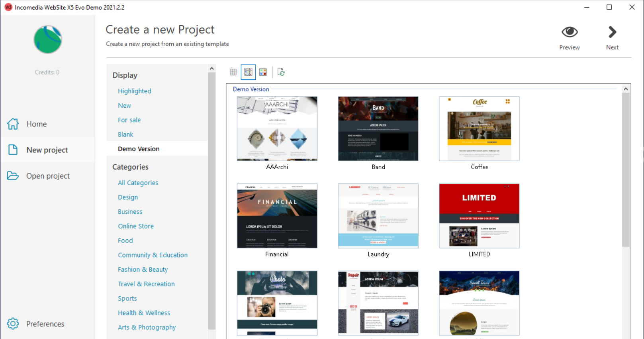Image resolution: width=644 pixels, height=339 pixels.
Task: Select the Photo template thumbnail
Action: click(277, 303)
